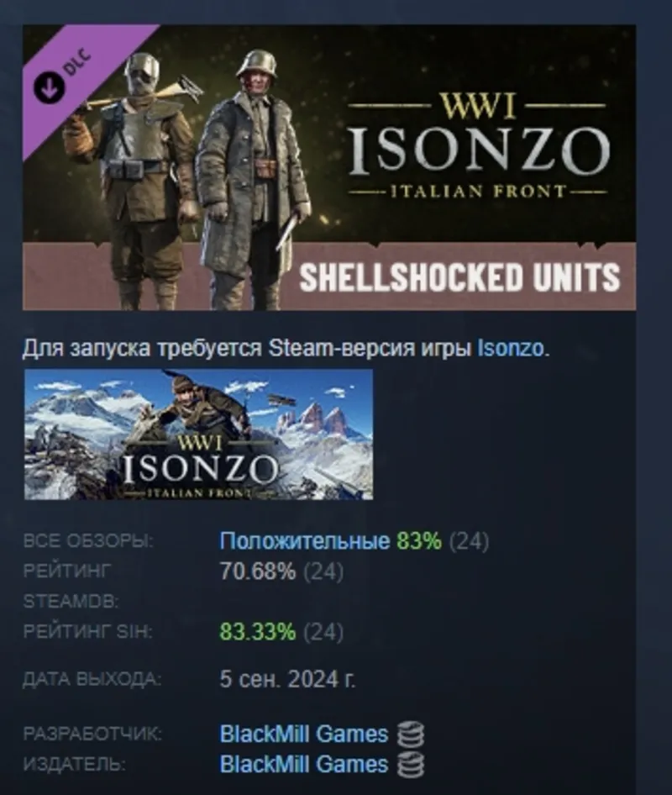Click the SteamDB rating 70.68% value

coord(257,571)
